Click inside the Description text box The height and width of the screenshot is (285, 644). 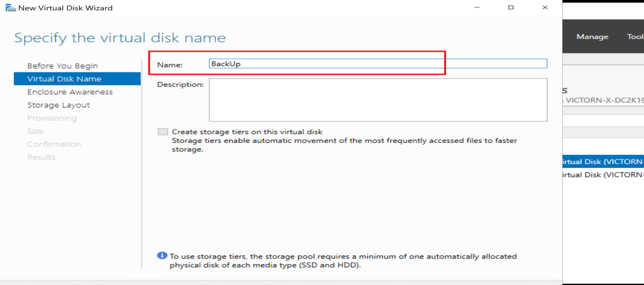pos(377,99)
